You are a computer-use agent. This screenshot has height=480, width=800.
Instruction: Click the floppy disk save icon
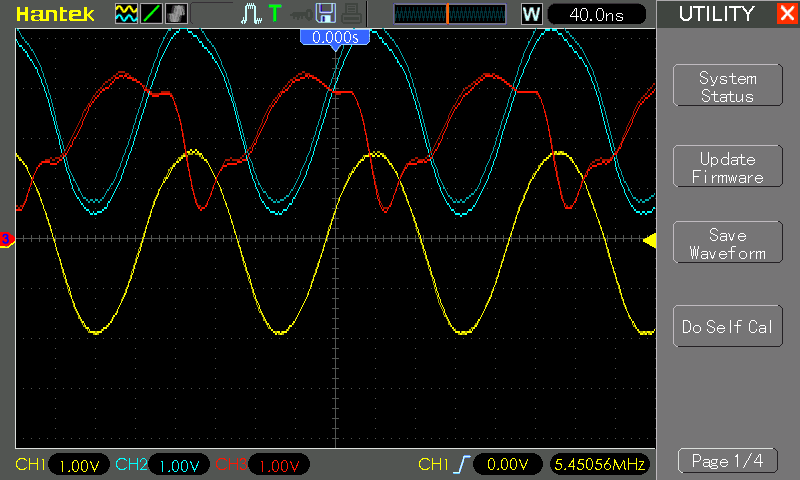tap(326, 13)
